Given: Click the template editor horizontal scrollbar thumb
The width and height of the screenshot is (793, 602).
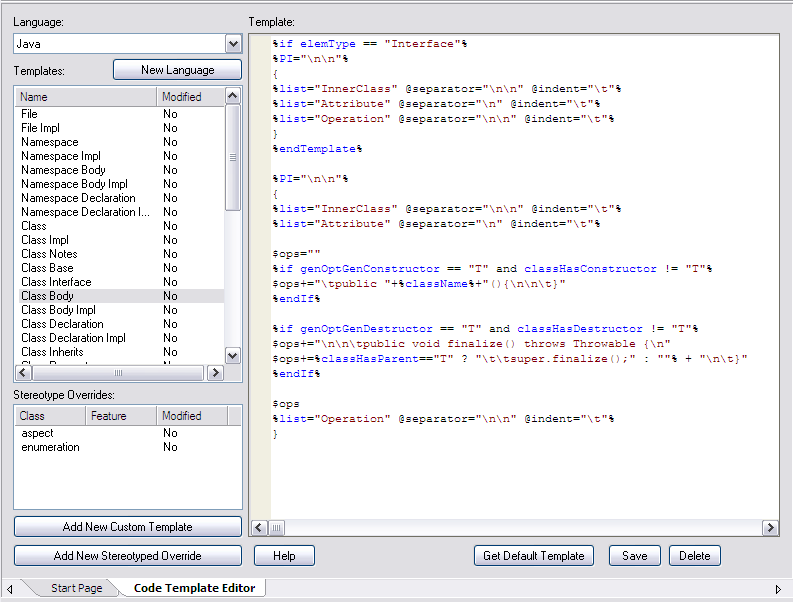Looking at the screenshot, I should coord(276,528).
